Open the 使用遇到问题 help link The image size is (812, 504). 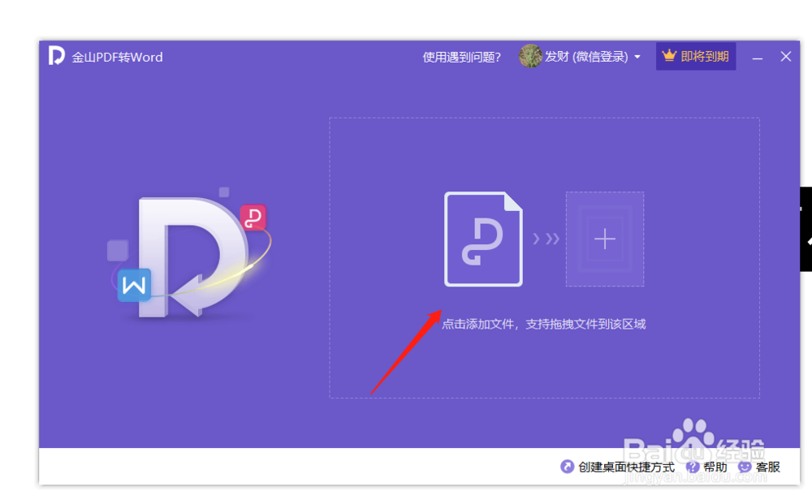(461, 57)
